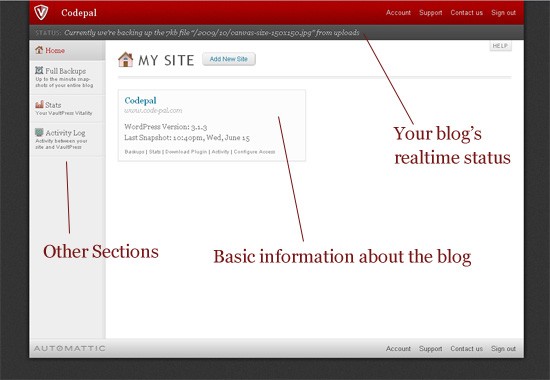Open the HELP tab
Screen dimensions: 550x380
[x=500, y=46]
